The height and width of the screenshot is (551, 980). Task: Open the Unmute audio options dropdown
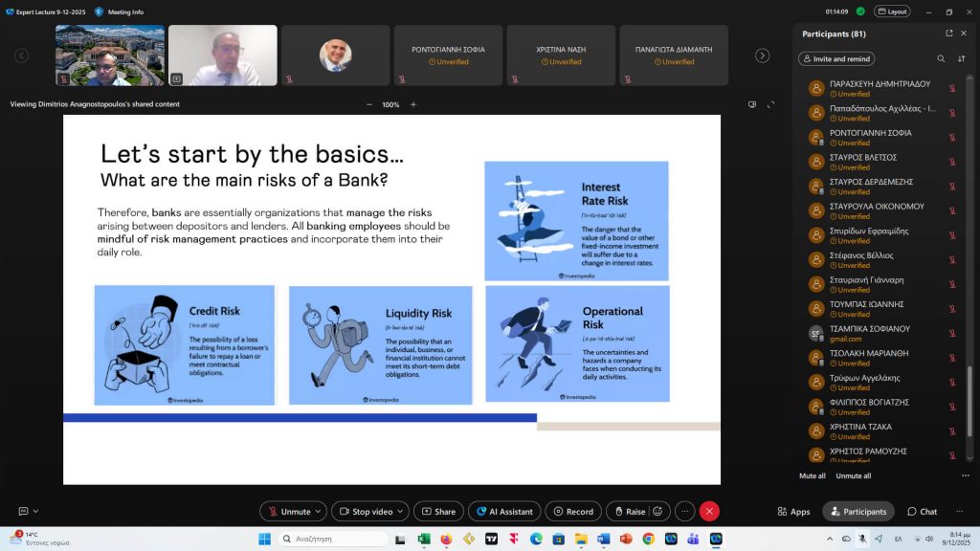317,511
